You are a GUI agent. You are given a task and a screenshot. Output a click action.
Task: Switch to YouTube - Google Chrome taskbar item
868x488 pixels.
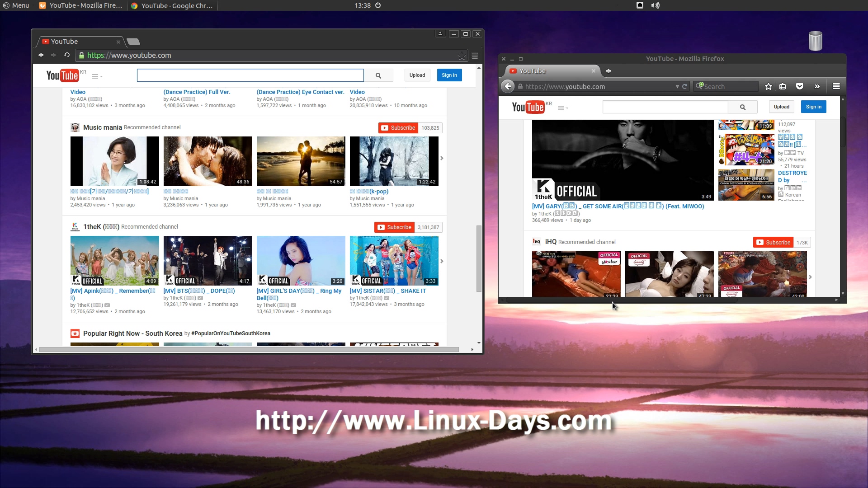click(172, 5)
